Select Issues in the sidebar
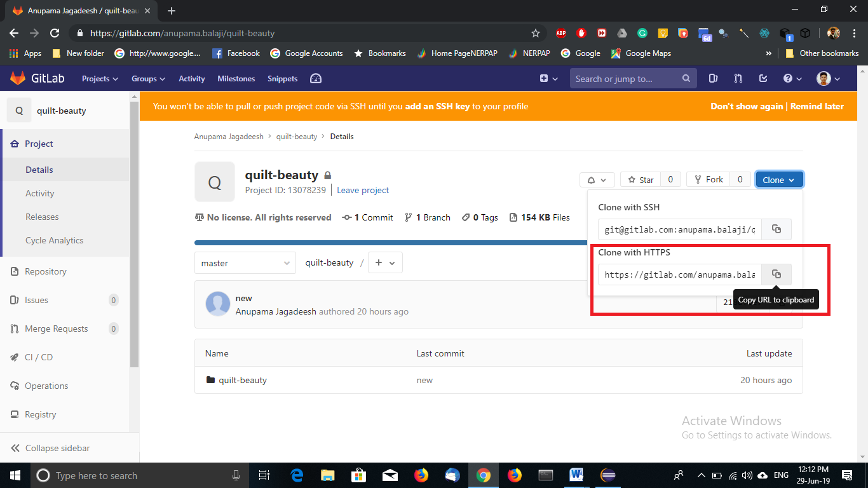Screen dimensions: 868x488 coord(36,300)
